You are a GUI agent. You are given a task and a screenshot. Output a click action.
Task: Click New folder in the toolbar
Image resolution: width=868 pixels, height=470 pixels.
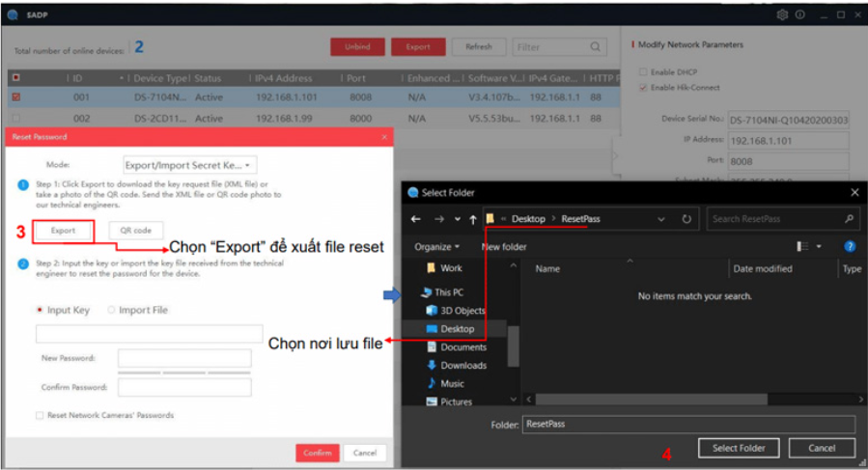coord(503,247)
